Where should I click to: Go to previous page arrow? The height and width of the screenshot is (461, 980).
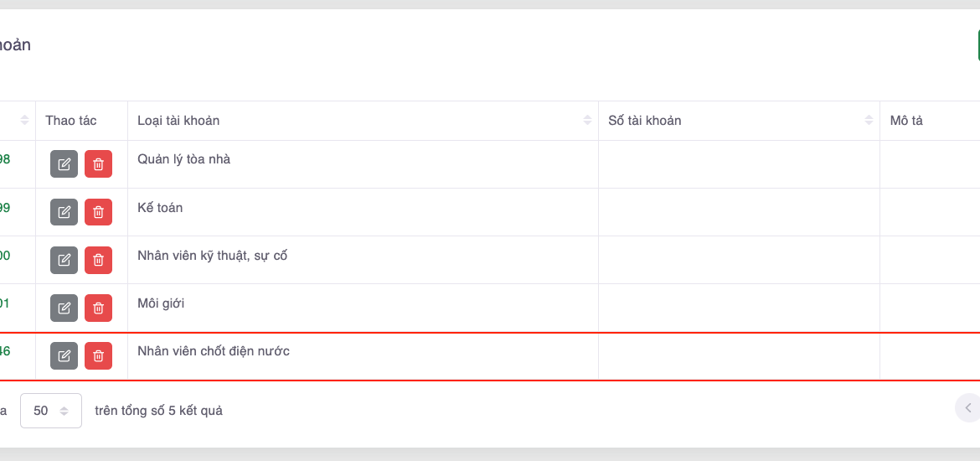968,408
